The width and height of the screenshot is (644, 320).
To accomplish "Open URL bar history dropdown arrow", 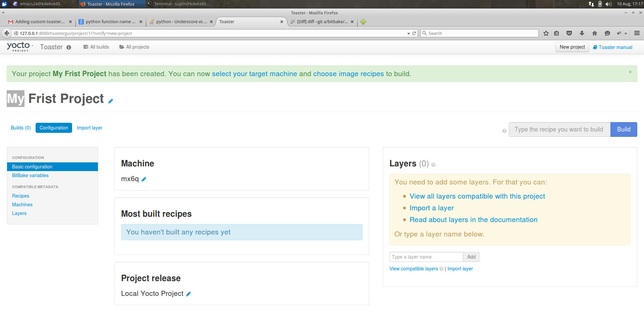I will [x=409, y=34].
